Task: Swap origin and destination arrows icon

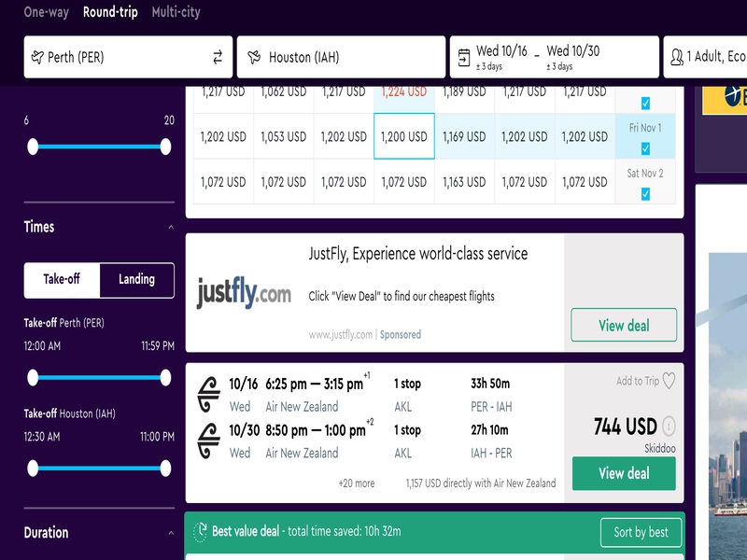Action: tap(218, 57)
